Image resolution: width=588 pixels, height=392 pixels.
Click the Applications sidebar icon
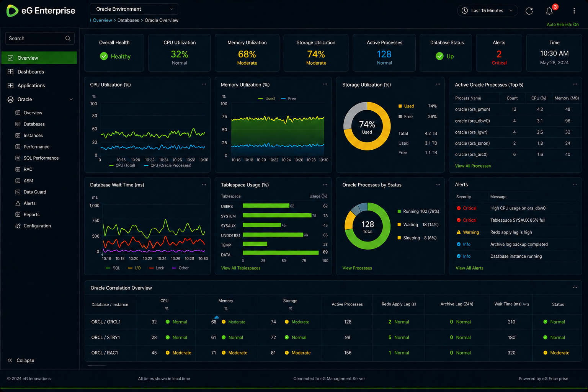[11, 85]
